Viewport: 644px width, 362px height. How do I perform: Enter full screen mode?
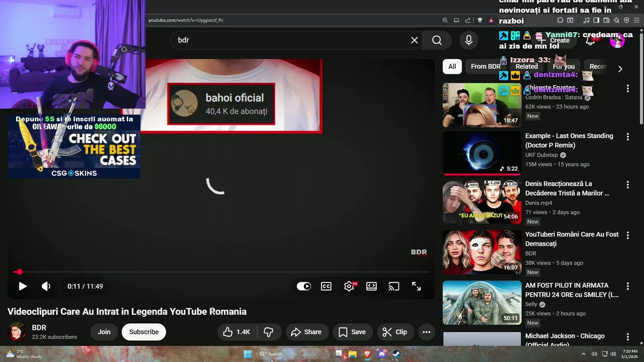[x=417, y=286]
